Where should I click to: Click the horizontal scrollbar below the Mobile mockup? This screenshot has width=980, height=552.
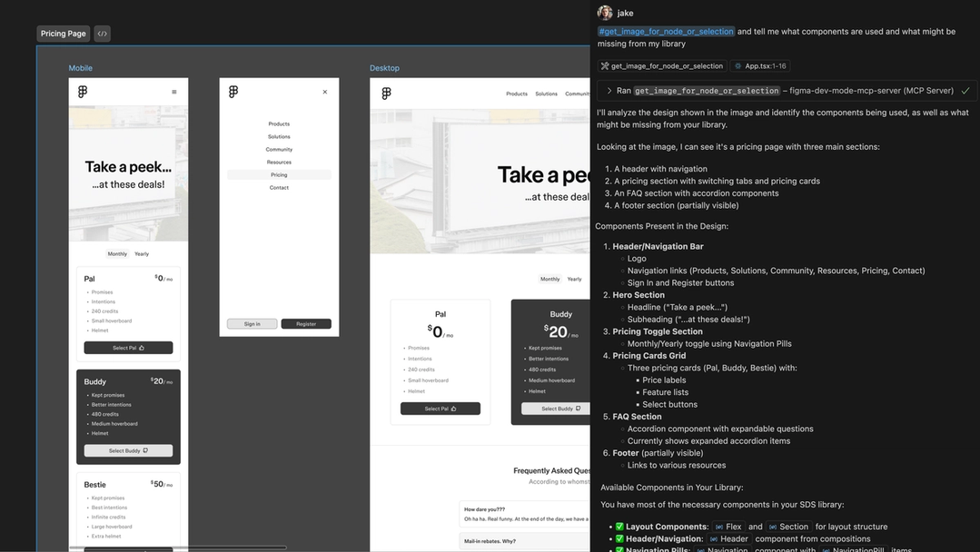pos(128,548)
